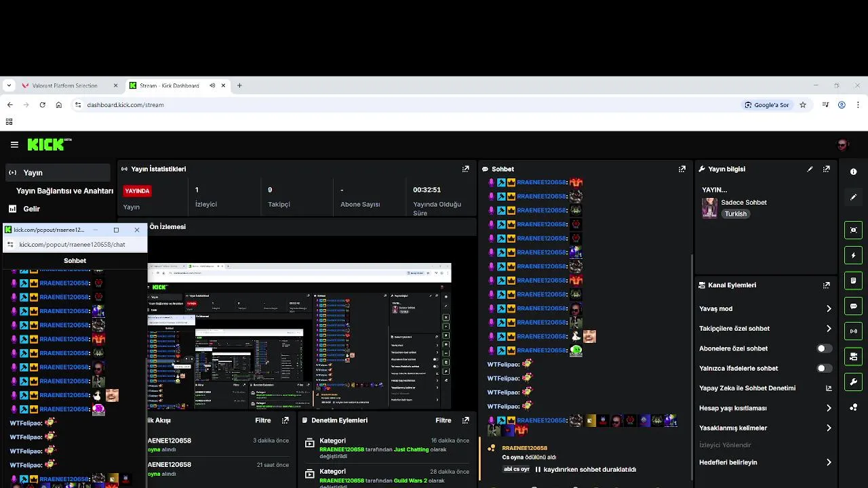
Task: Click the stream category thumbnail in Yayın bilgisi
Action: tap(709, 207)
